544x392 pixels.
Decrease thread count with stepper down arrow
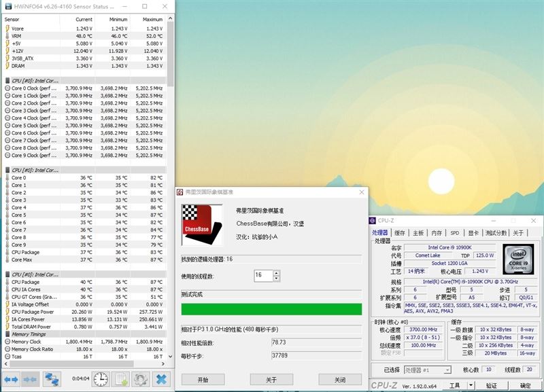pyautogui.click(x=276, y=279)
